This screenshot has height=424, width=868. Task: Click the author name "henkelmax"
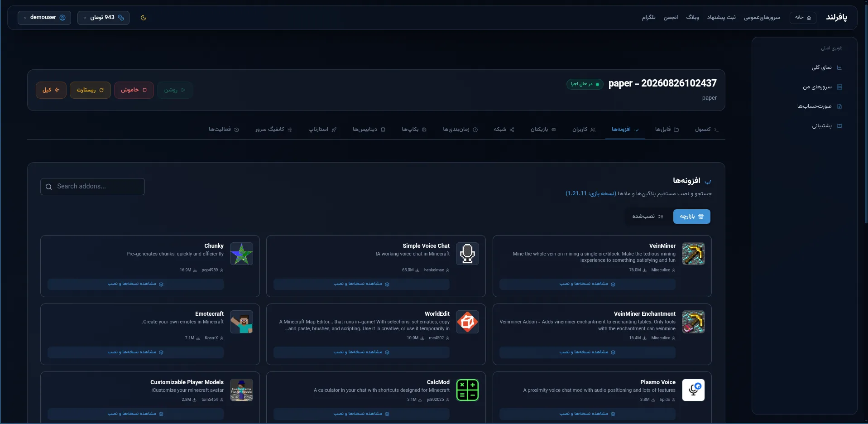coord(434,270)
